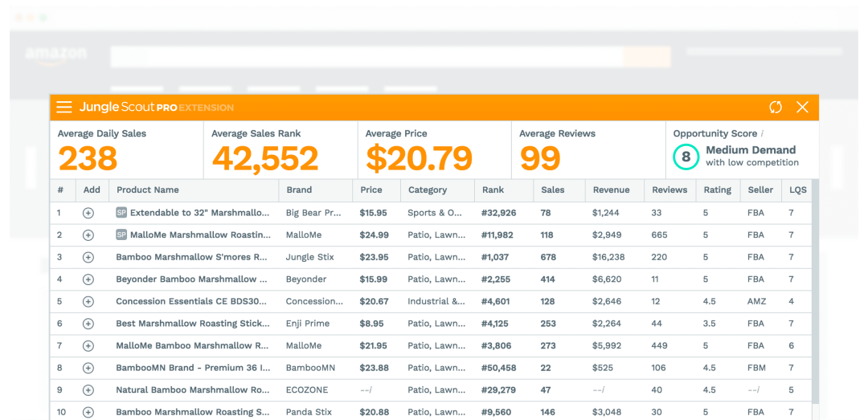Add row 1 Extendable Marshmallow product

coord(88,214)
